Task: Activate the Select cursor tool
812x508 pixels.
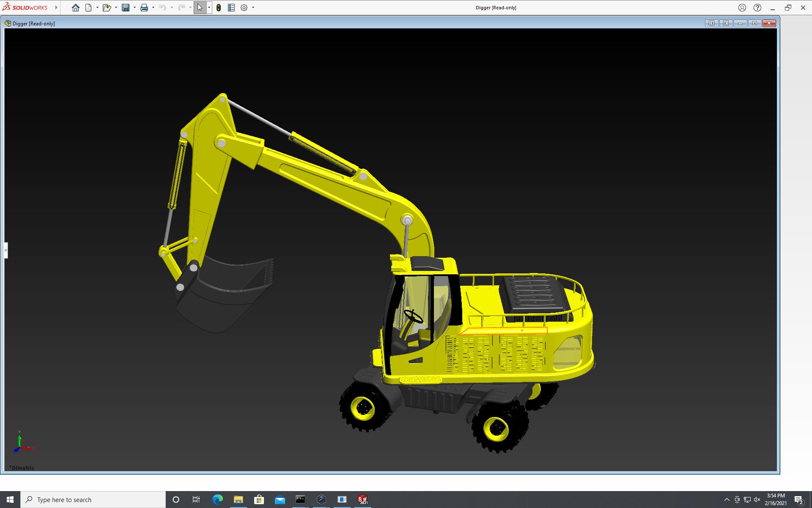Action: click(200, 8)
